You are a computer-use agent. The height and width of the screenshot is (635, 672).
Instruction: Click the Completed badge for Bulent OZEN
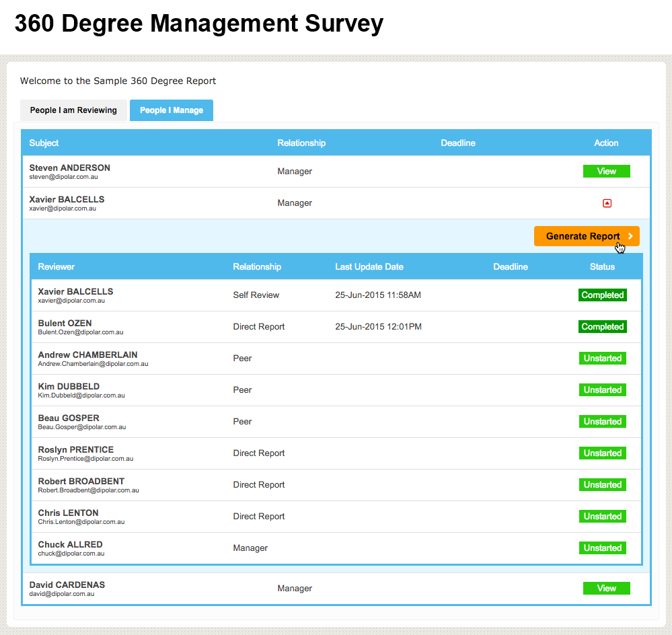click(602, 326)
